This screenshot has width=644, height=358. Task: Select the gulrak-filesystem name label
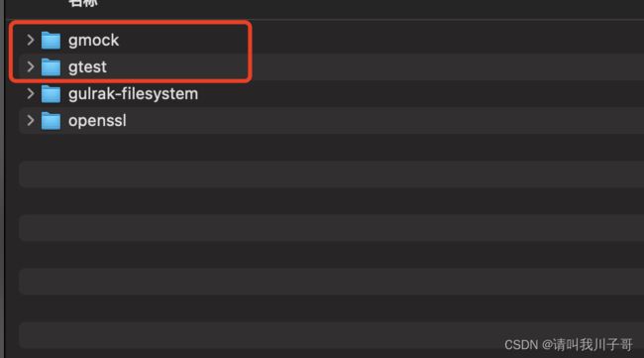[x=133, y=94]
